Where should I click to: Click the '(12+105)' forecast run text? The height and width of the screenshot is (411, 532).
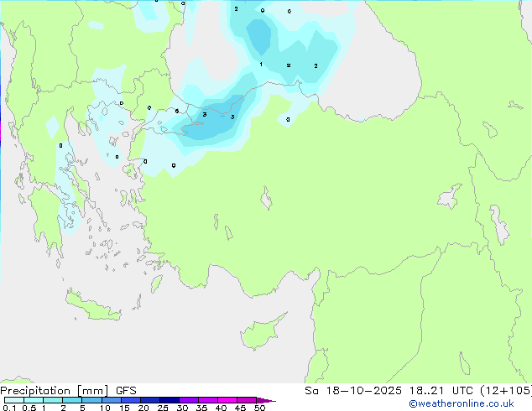pyautogui.click(x=505, y=391)
